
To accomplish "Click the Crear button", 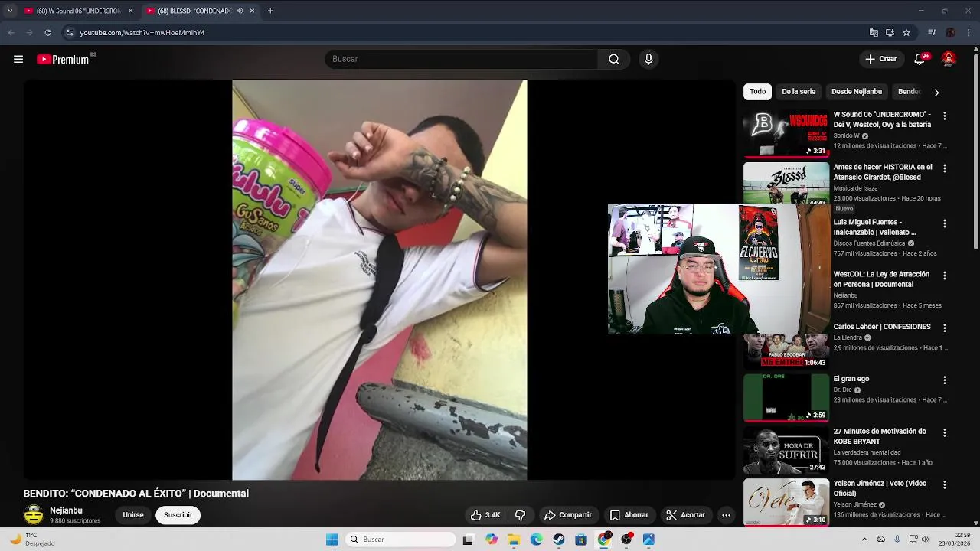I will click(880, 59).
